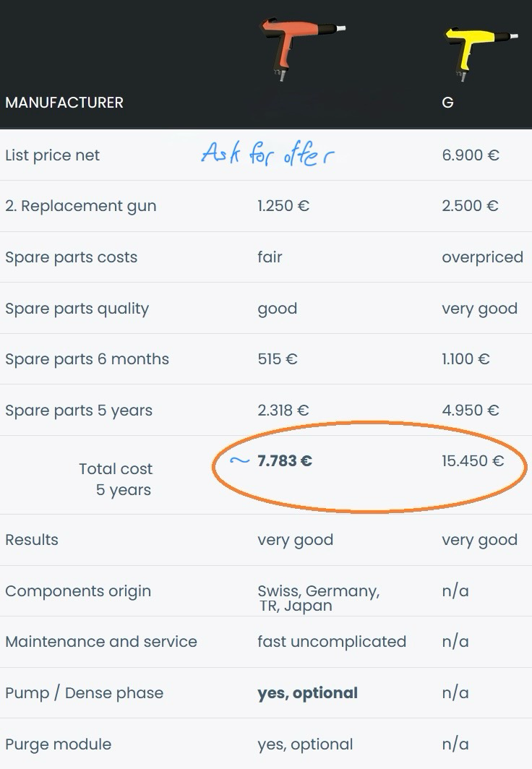Click the 4.950 € five-year spare parts cost

click(x=471, y=411)
